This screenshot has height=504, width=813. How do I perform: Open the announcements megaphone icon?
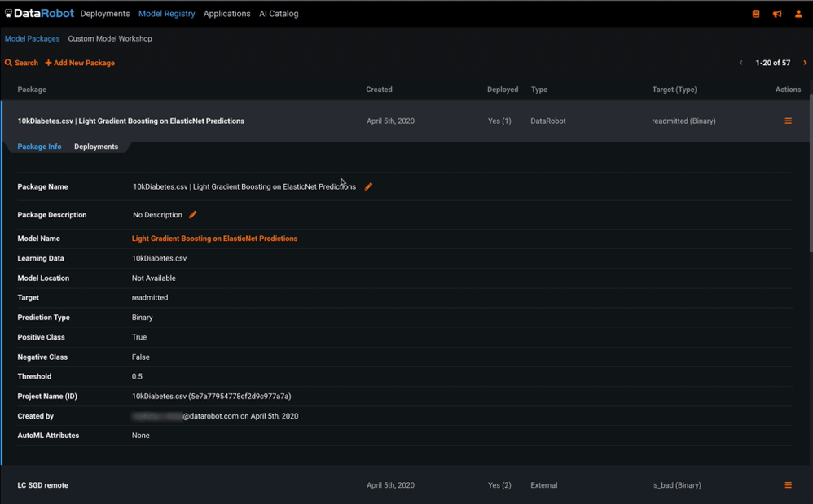pos(777,14)
